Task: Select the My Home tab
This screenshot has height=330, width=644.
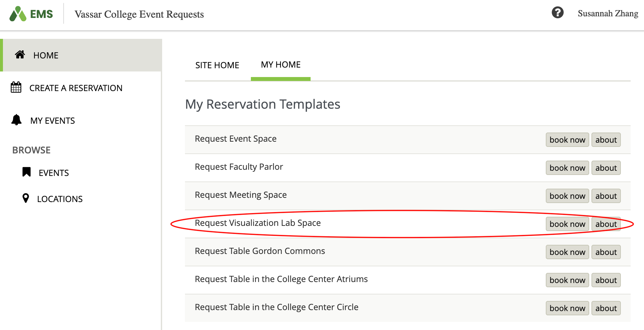Action: point(281,65)
